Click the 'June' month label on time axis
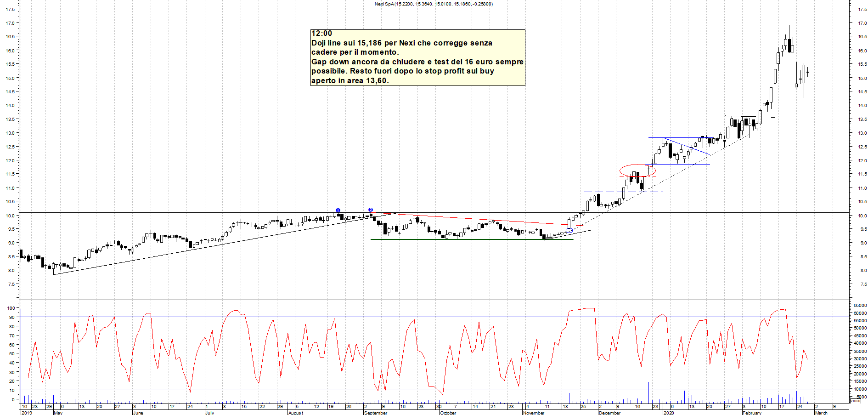This screenshot has height=415, width=868. click(x=138, y=413)
